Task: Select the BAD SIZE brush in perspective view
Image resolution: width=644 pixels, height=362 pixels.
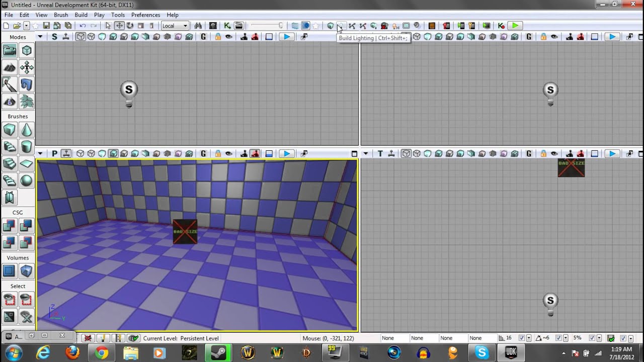Action: [x=185, y=232]
